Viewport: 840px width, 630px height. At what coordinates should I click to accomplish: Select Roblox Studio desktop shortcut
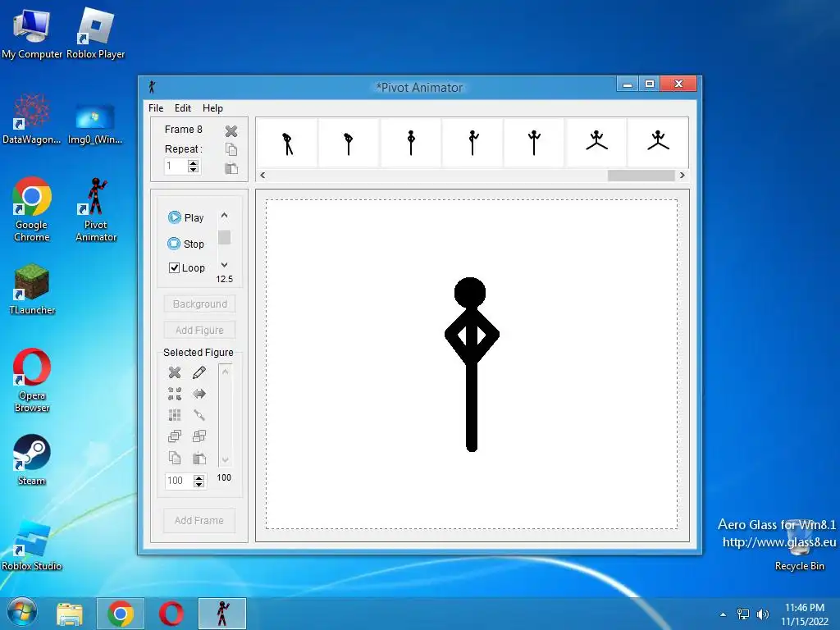pyautogui.click(x=32, y=546)
